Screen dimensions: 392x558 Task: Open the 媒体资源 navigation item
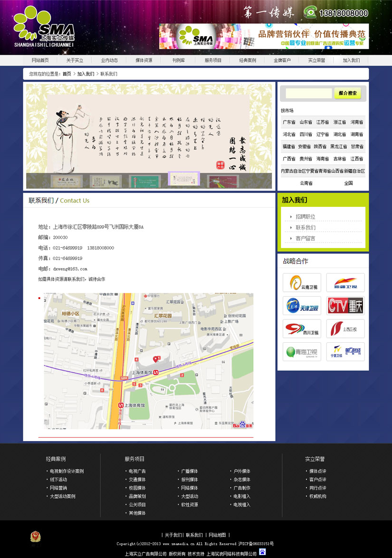click(x=144, y=60)
